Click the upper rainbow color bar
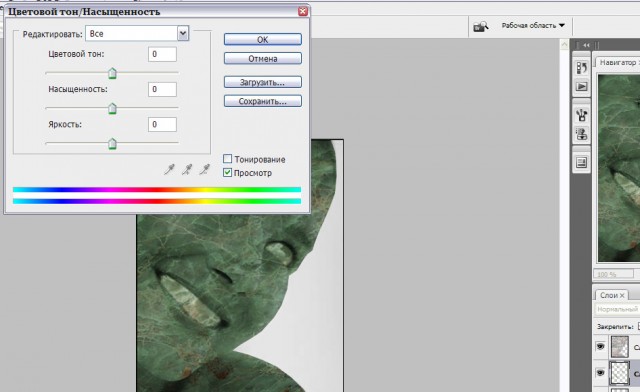 (157, 189)
